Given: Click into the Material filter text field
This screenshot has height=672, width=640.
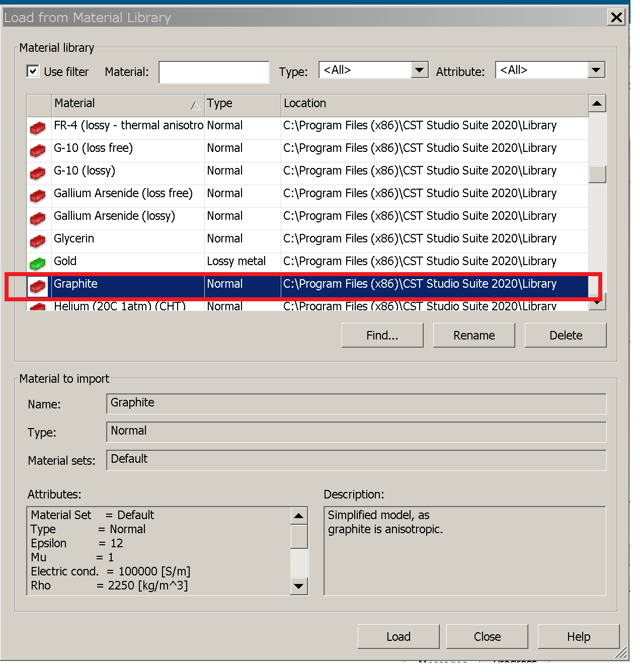Looking at the screenshot, I should click(x=214, y=72).
